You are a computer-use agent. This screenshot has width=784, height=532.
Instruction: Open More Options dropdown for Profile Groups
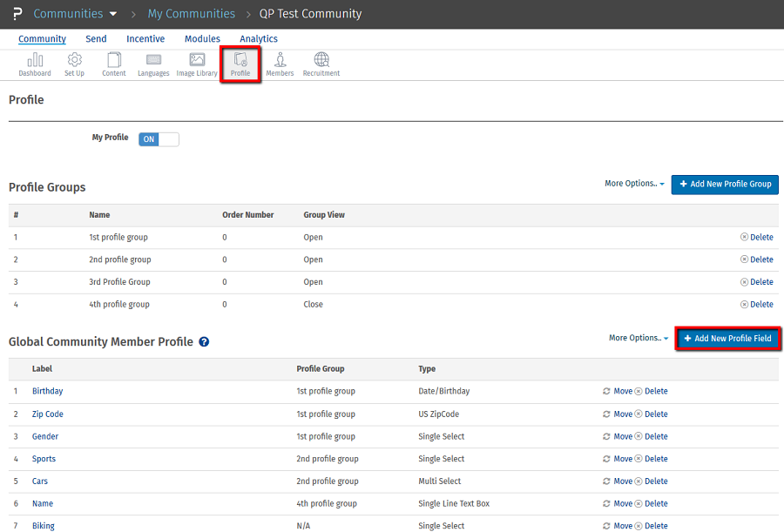tap(634, 184)
